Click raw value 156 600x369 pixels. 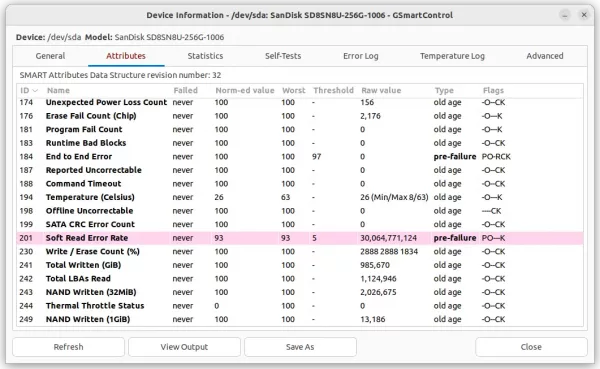click(x=367, y=102)
